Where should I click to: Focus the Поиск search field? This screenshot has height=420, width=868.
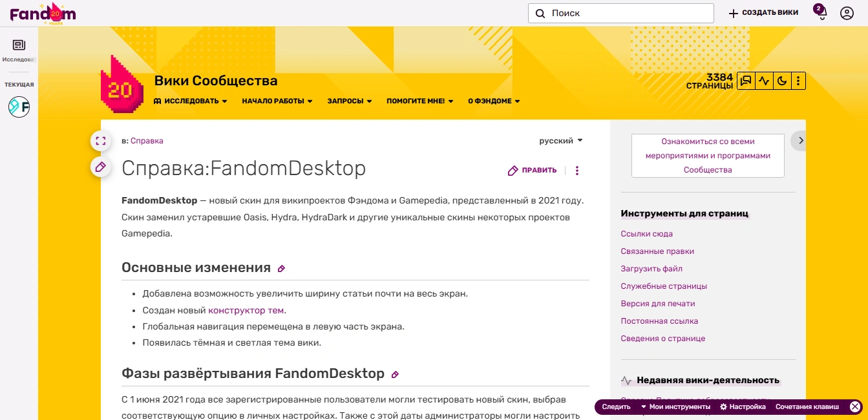(620, 13)
